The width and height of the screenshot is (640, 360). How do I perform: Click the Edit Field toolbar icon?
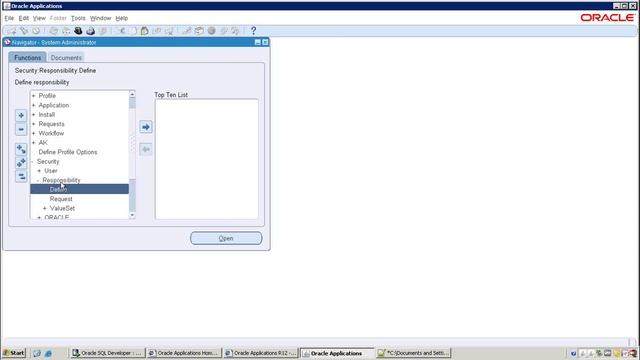[x=187, y=31]
